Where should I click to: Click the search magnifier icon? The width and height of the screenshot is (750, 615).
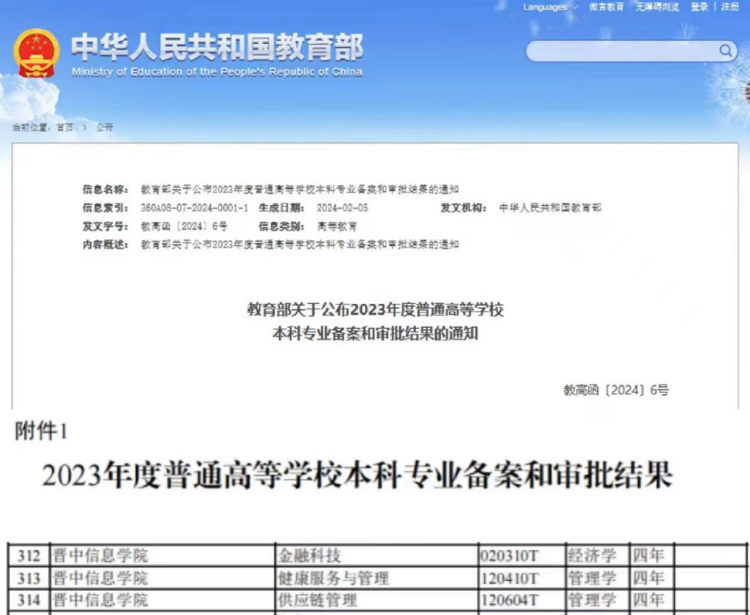point(725,51)
